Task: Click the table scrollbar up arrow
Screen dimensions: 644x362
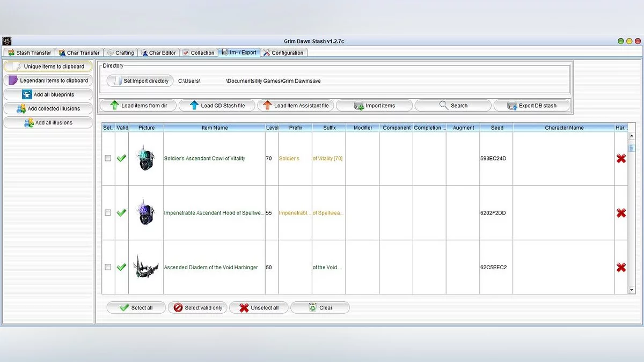Action: (632, 136)
